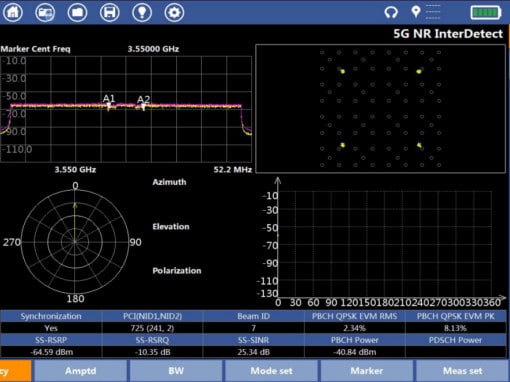Image resolution: width=510 pixels, height=382 pixels.
Task: Open the Meas set menu
Action: click(462, 371)
